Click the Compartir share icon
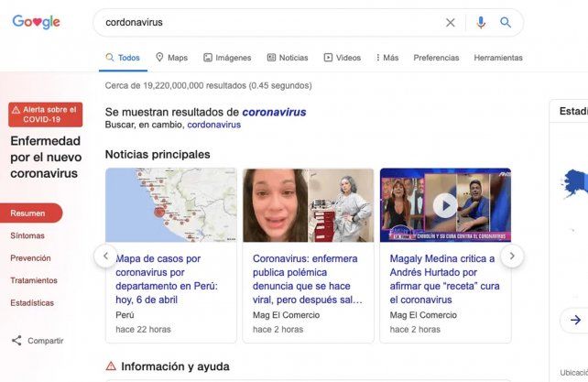Image resolution: width=588 pixels, height=382 pixels. click(16, 341)
